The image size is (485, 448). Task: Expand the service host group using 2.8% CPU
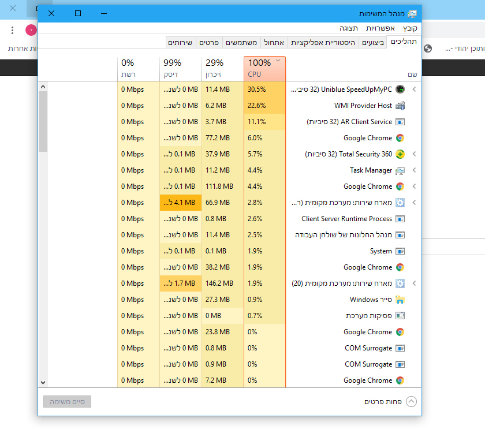point(414,203)
